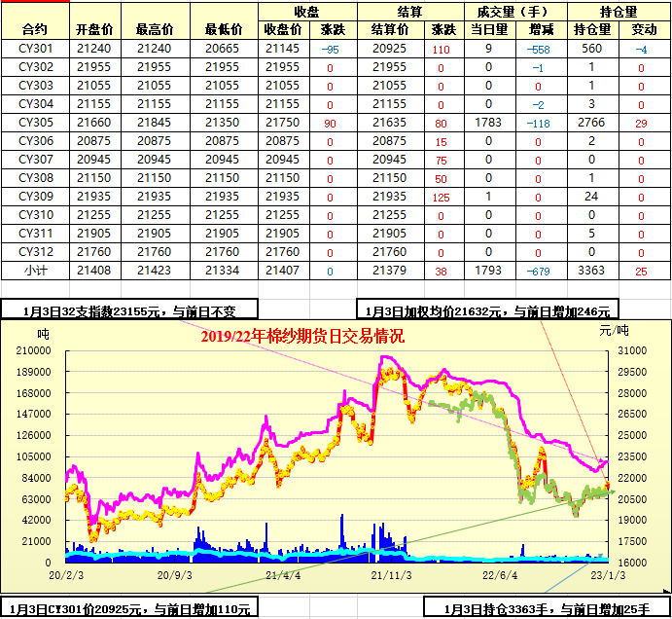Click the 小计 open interest value 3363

click(x=590, y=271)
